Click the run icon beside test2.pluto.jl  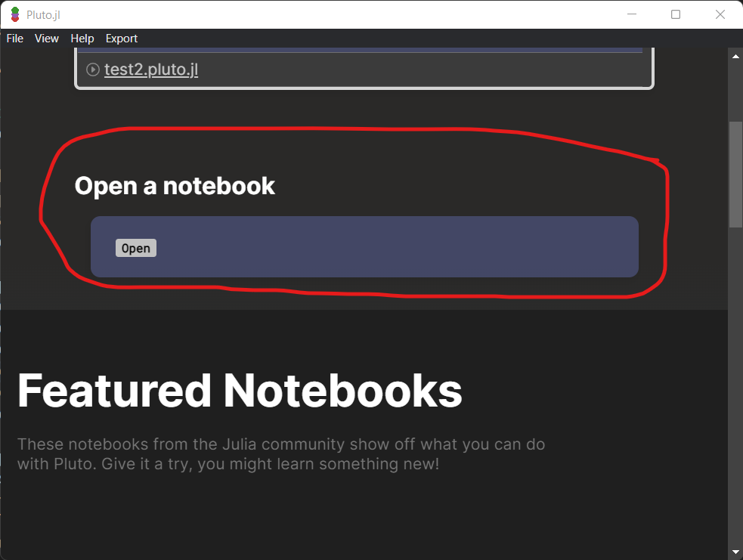click(x=93, y=70)
